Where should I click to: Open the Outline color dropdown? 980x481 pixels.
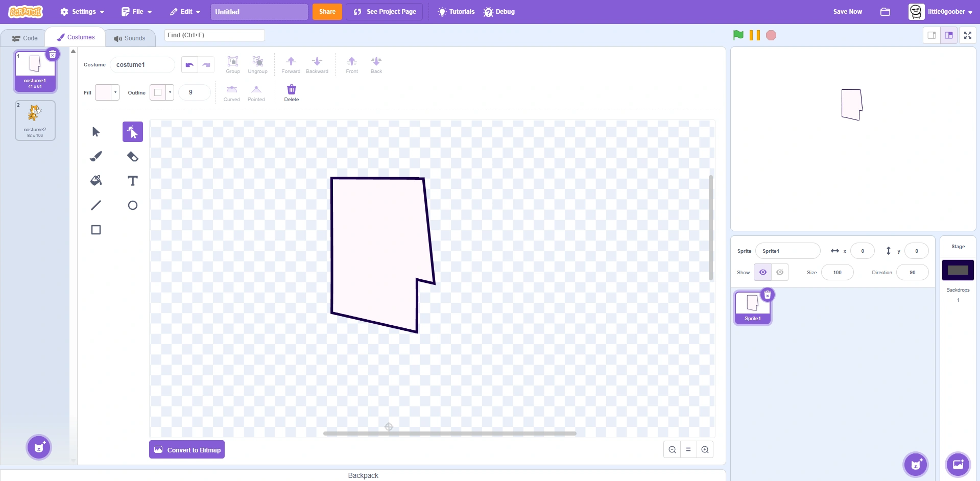pos(169,92)
